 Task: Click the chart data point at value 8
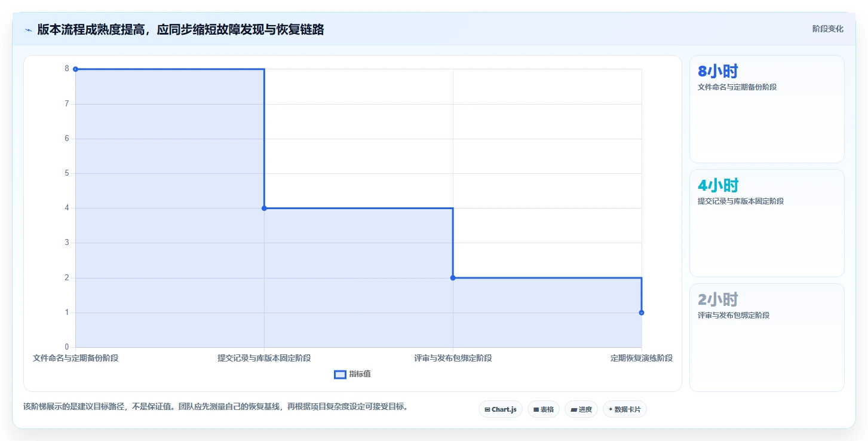pos(75,69)
